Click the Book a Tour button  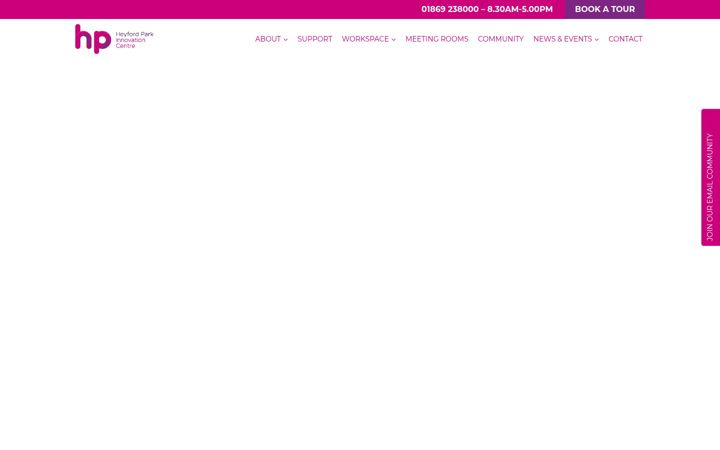(605, 9)
